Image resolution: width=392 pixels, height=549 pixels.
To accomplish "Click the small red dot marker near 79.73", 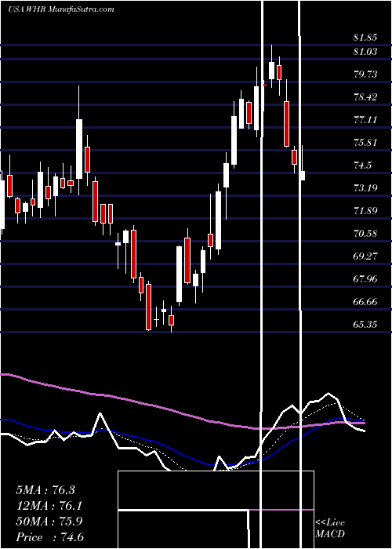I will [x=265, y=85].
